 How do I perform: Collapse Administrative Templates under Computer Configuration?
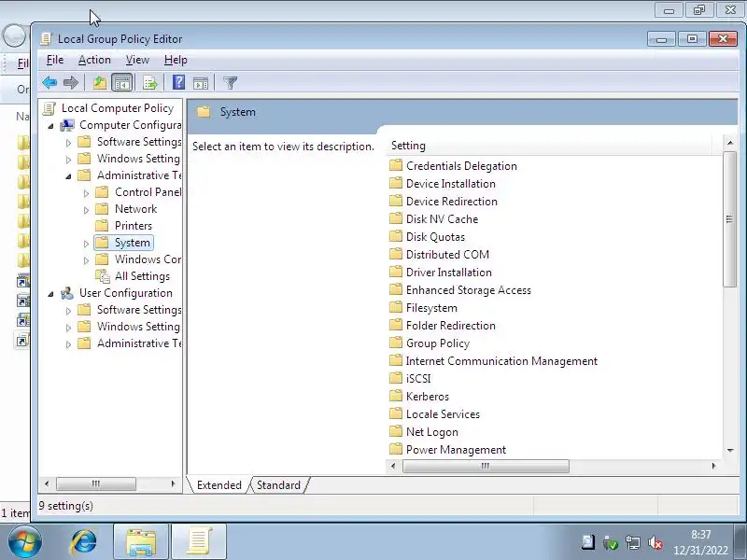68,176
